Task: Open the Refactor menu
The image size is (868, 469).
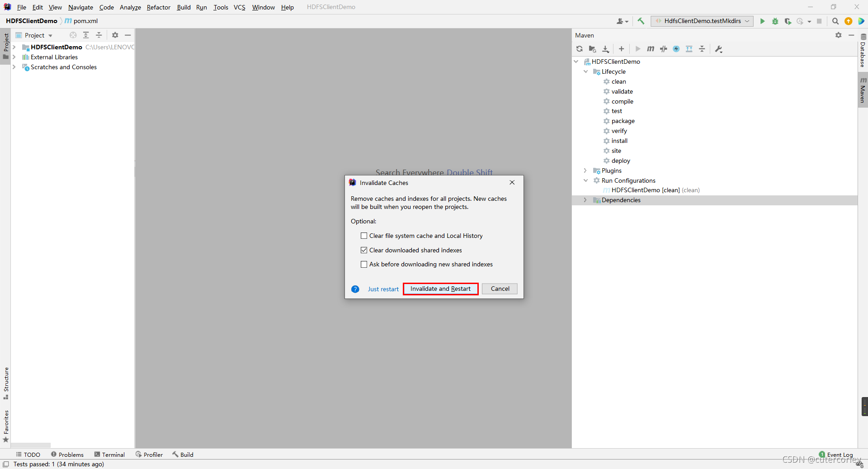Action: coord(159,7)
